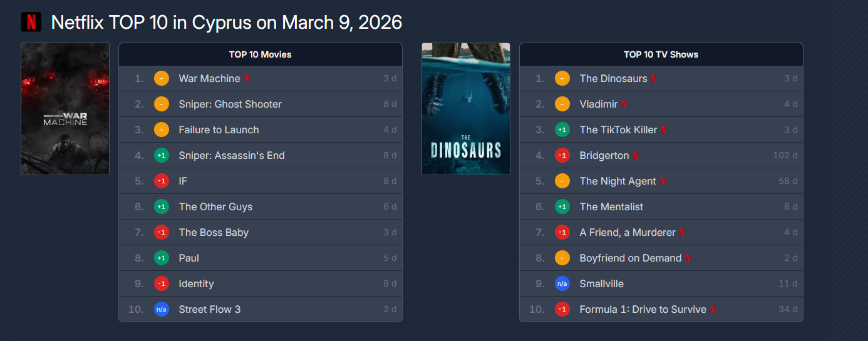Screen dimensions: 868x341
Task: Click the blue n/a badge beside Smallville
Action: click(x=562, y=283)
